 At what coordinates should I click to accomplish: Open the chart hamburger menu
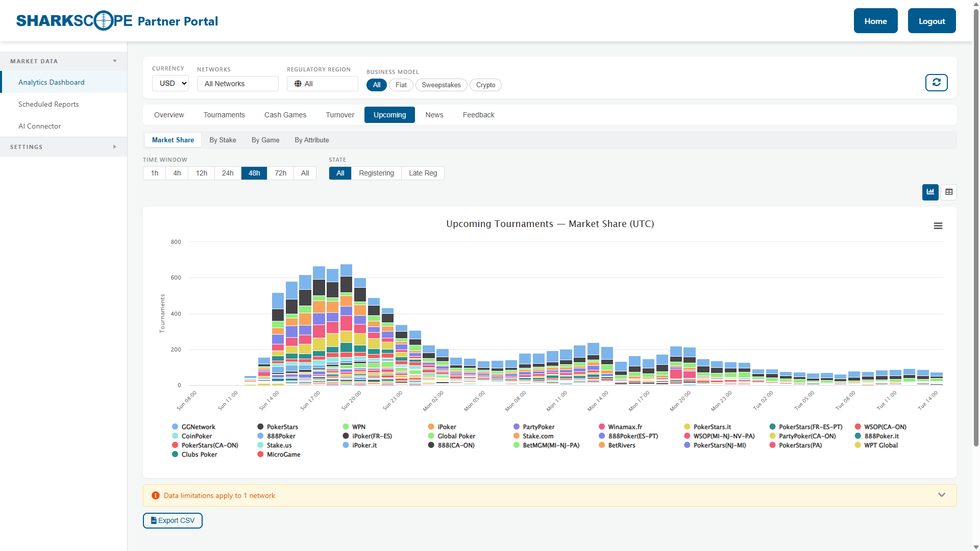coord(938,226)
